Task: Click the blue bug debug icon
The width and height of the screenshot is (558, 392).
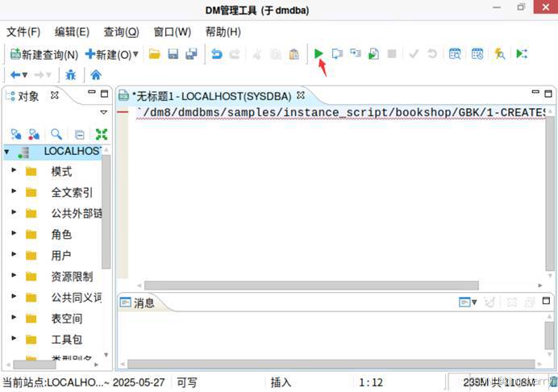Action: click(x=71, y=75)
